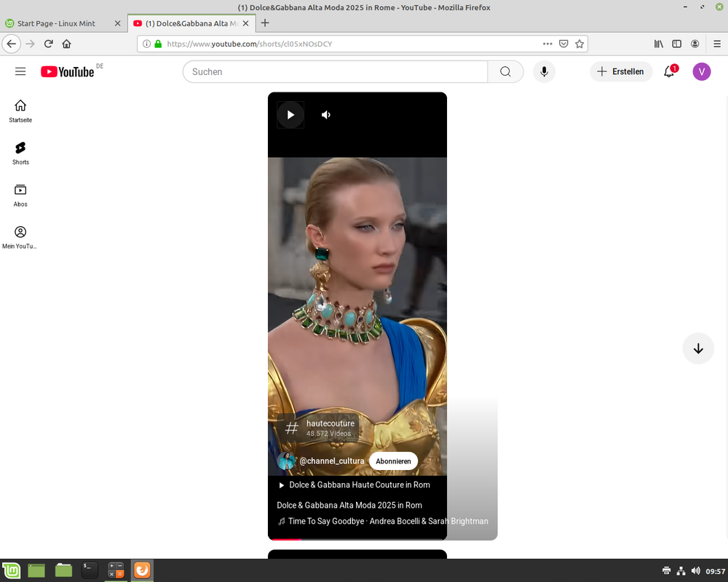This screenshot has height=582, width=728.
Task: Click the green padlock security icon
Action: pos(158,44)
